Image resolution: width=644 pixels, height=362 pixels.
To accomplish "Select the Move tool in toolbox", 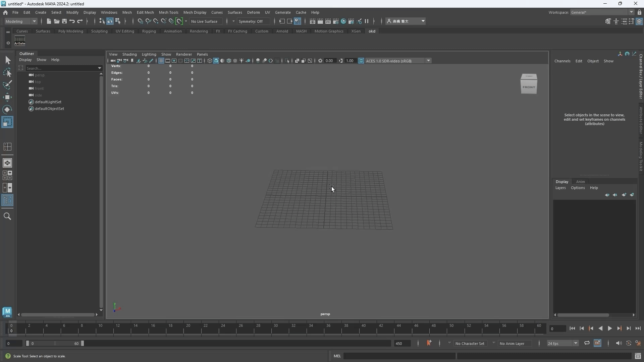I will pos(7,97).
